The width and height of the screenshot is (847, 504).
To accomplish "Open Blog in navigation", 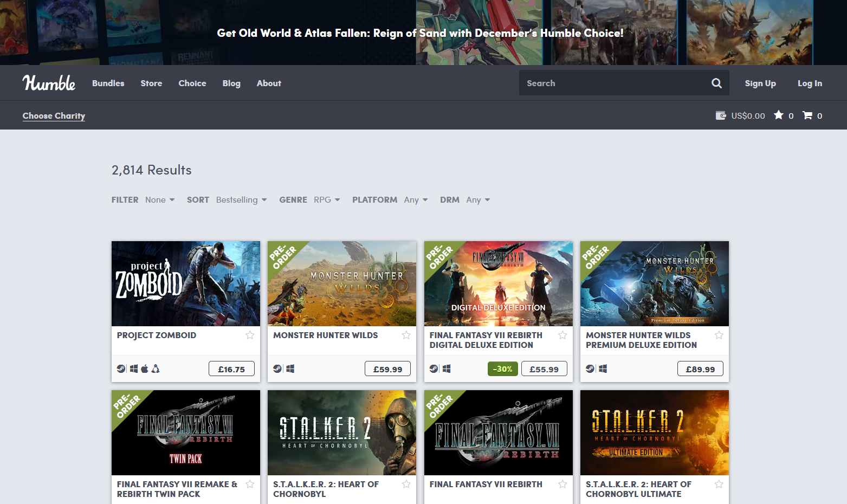I will (231, 83).
